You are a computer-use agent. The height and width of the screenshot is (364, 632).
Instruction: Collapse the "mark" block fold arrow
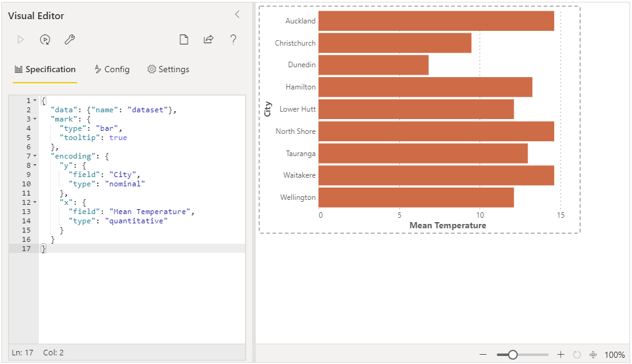[35, 119]
